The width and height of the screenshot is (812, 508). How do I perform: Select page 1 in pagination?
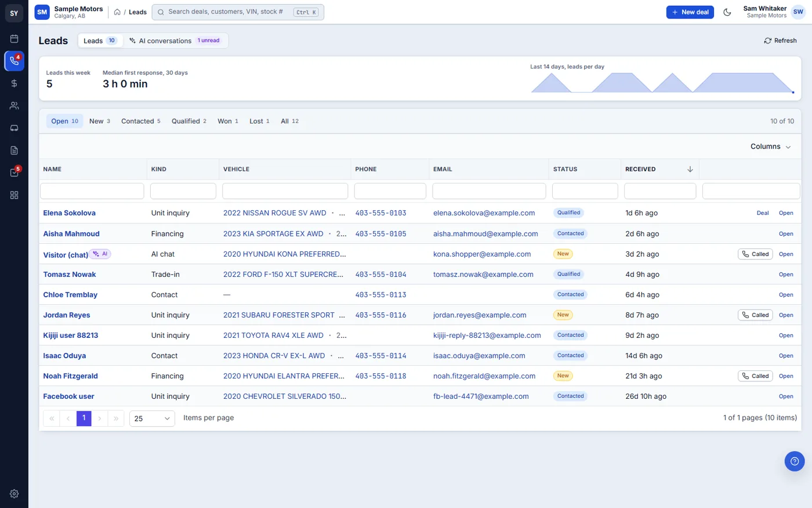click(x=84, y=418)
